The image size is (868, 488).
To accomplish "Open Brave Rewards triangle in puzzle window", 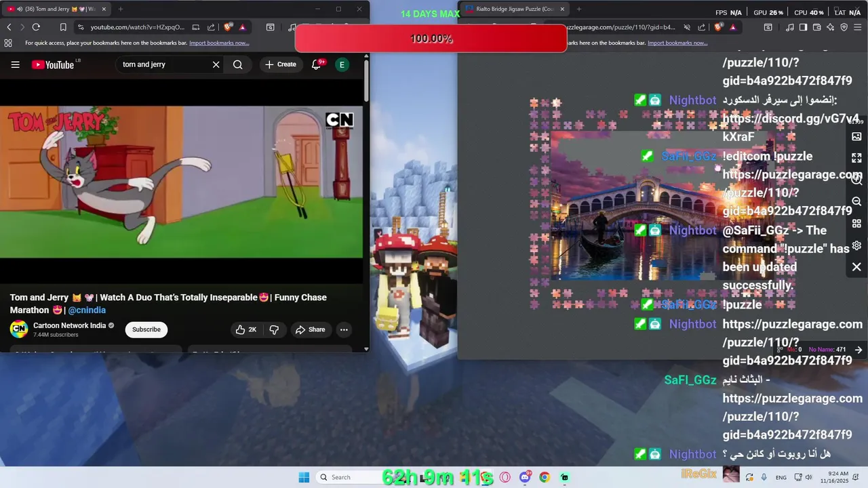I will point(733,27).
